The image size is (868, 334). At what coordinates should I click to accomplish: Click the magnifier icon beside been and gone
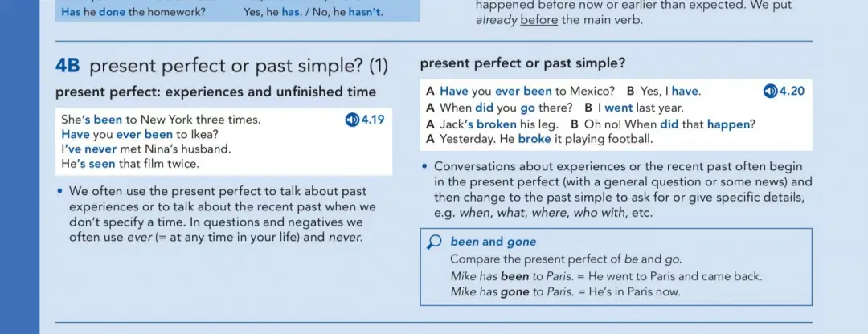tap(435, 242)
